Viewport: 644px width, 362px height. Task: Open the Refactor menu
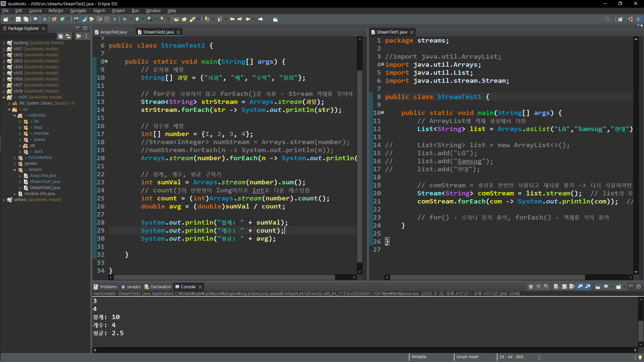point(56,11)
